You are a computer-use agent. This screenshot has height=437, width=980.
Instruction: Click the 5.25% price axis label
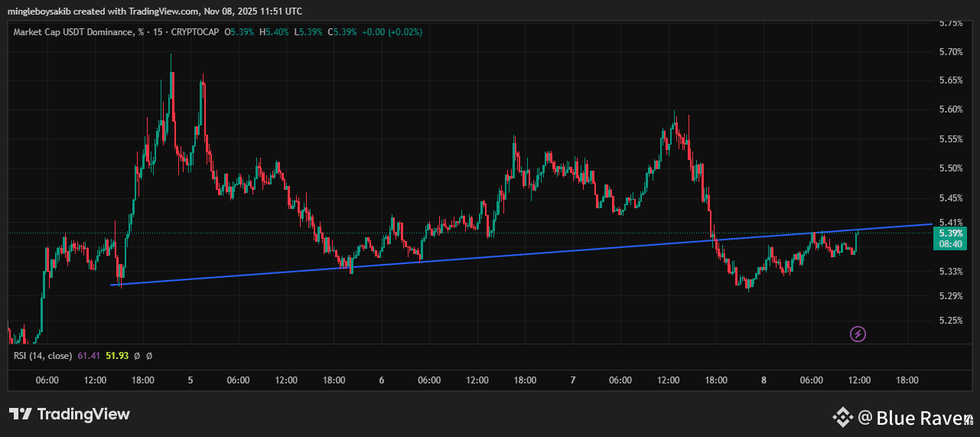[x=950, y=321]
